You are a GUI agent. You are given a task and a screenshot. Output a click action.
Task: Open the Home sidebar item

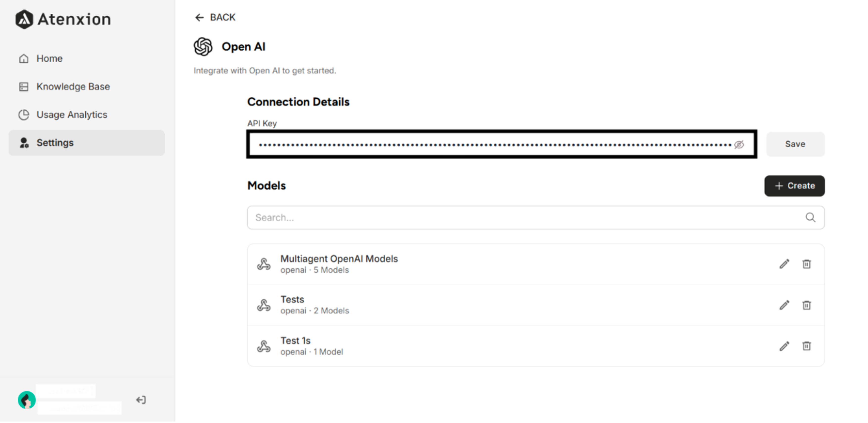tap(49, 59)
